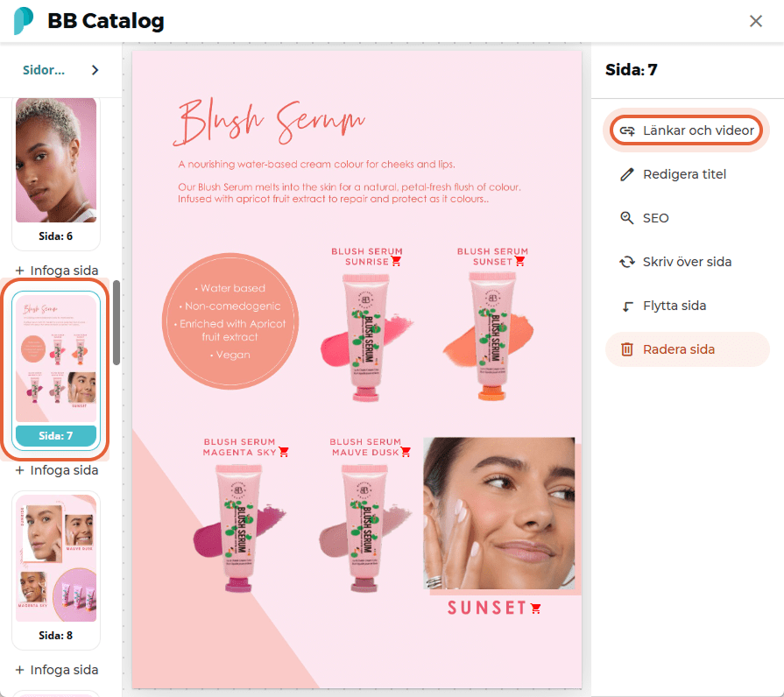Open the Länkar och videor option
This screenshot has height=697, width=784.
point(687,130)
